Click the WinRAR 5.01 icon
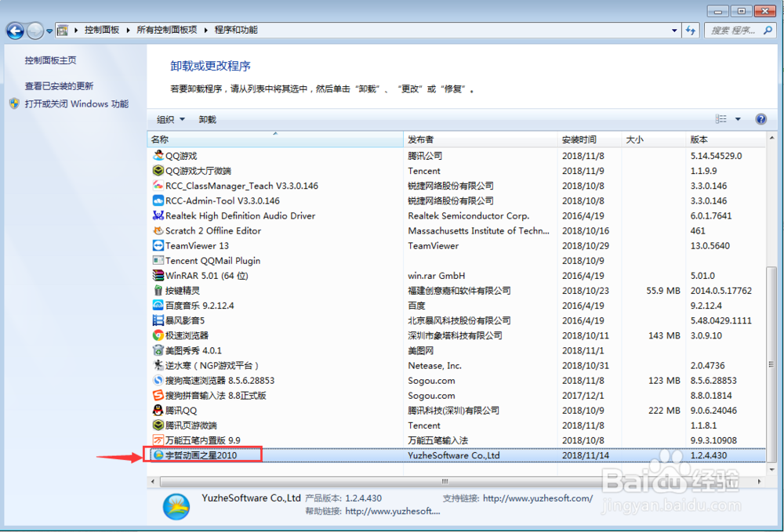This screenshot has width=784, height=532. (x=158, y=275)
